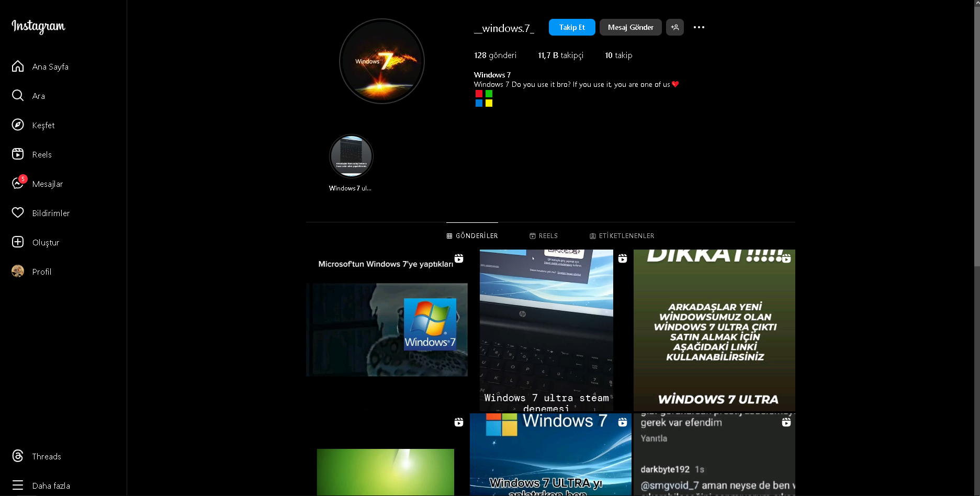
Task: Click the Windows 7 bio name
Action: click(492, 75)
